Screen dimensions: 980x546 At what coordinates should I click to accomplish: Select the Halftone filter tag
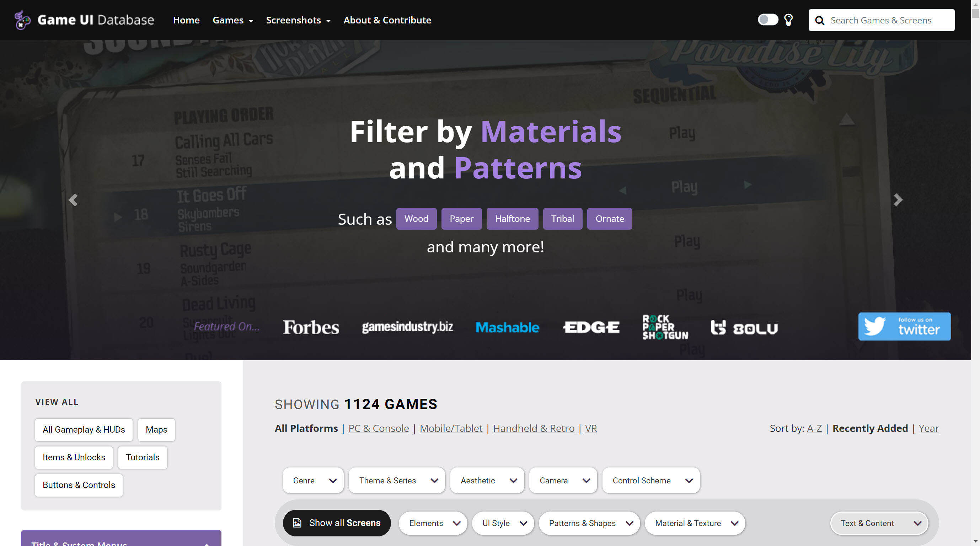click(x=512, y=219)
